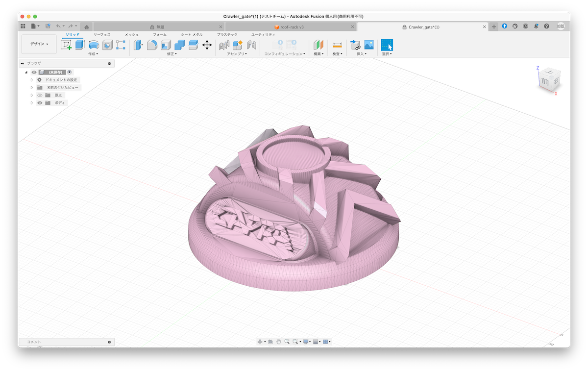Open the notifications bell icon
The width and height of the screenshot is (588, 371).
536,26
